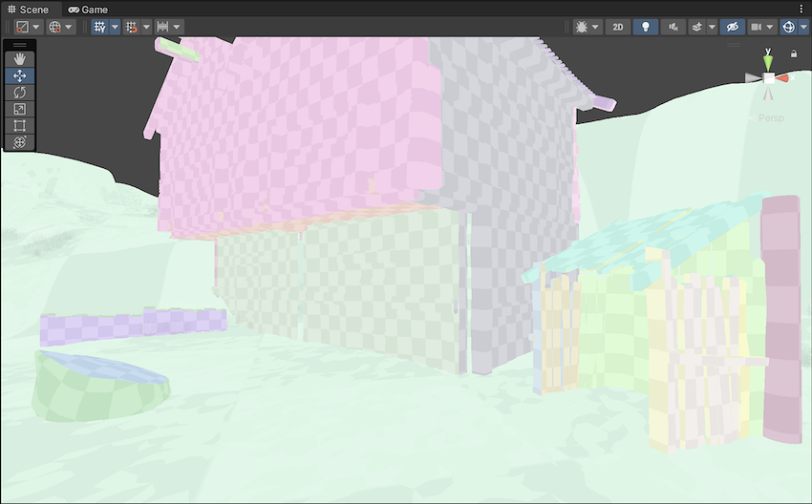Select the Rotate tool
812x504 pixels.
[19, 93]
